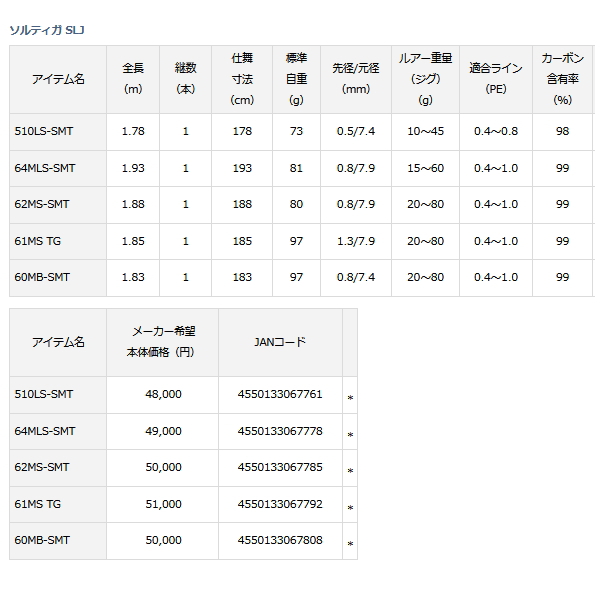Click 61MS TG in the price table

(x=38, y=504)
